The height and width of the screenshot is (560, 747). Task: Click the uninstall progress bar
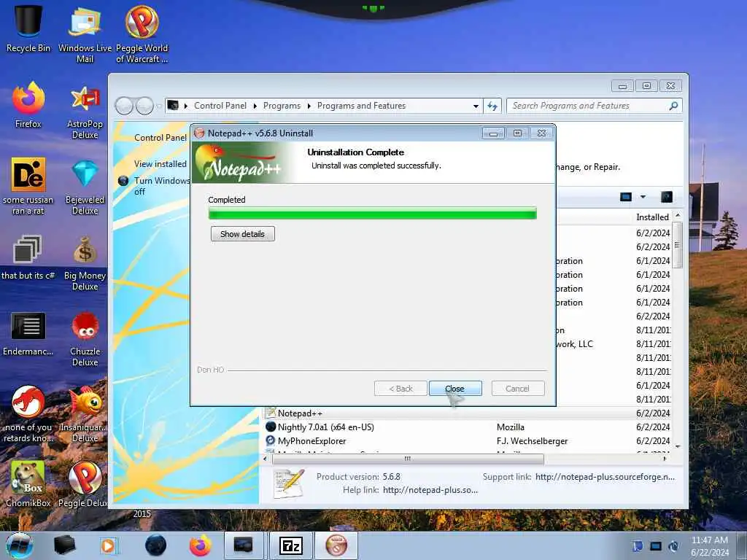tap(373, 213)
